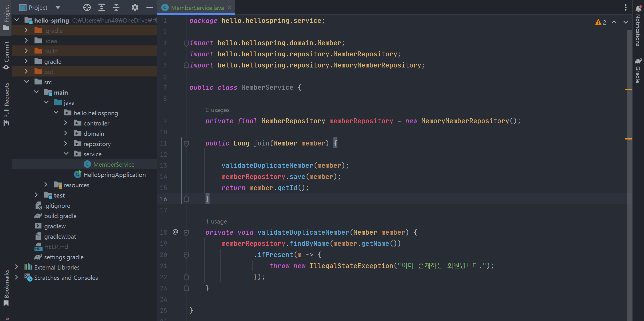The width and height of the screenshot is (644, 321).
Task: Collapse the service package
Action: coord(66,154)
